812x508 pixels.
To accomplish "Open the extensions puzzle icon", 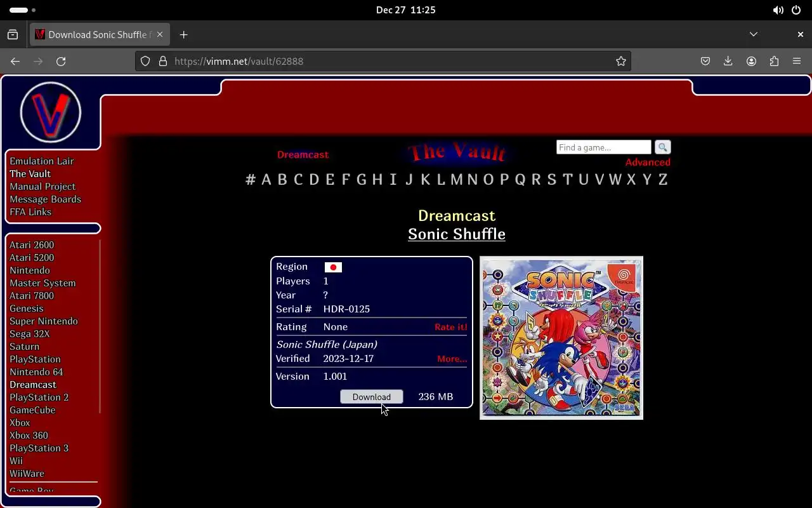I will [x=774, y=61].
